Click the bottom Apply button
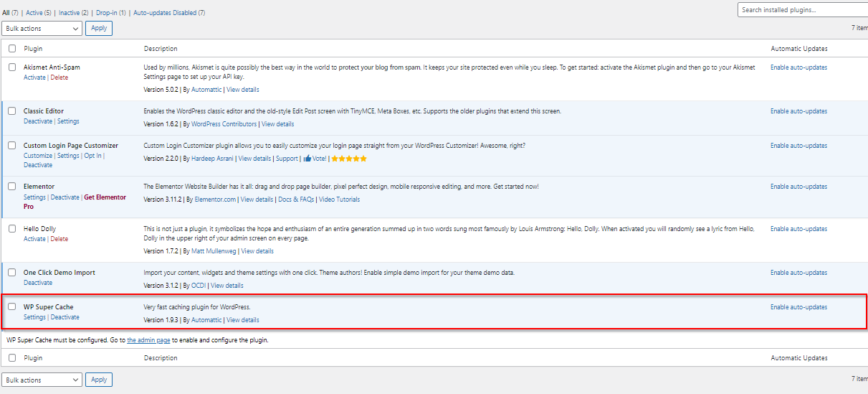 pos(99,380)
